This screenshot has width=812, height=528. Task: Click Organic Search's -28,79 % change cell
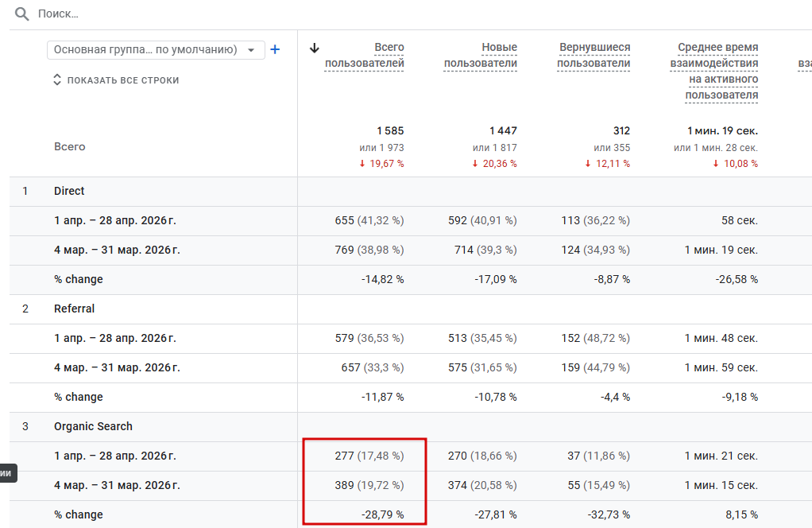coord(381,514)
